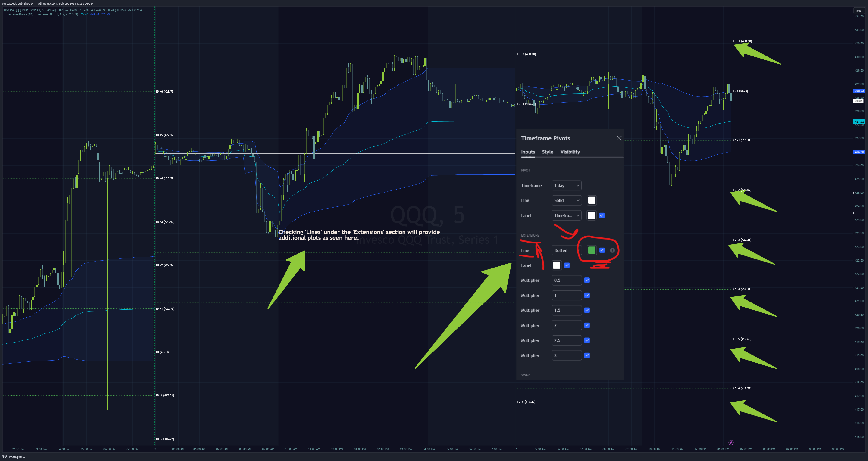
Task: Click the '1D -2 (415.92)' pivot label
Action: 165,439
